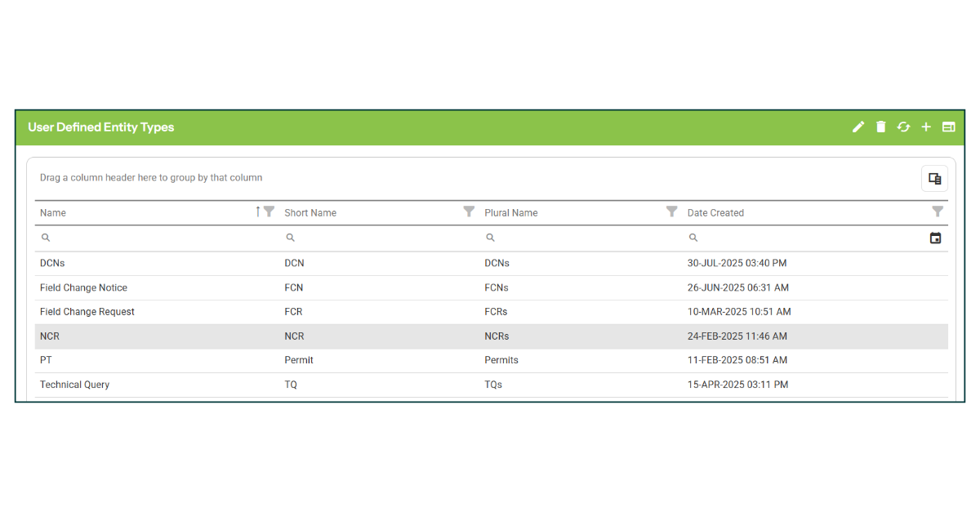Click the trash delete icon
980x512 pixels.
(880, 127)
